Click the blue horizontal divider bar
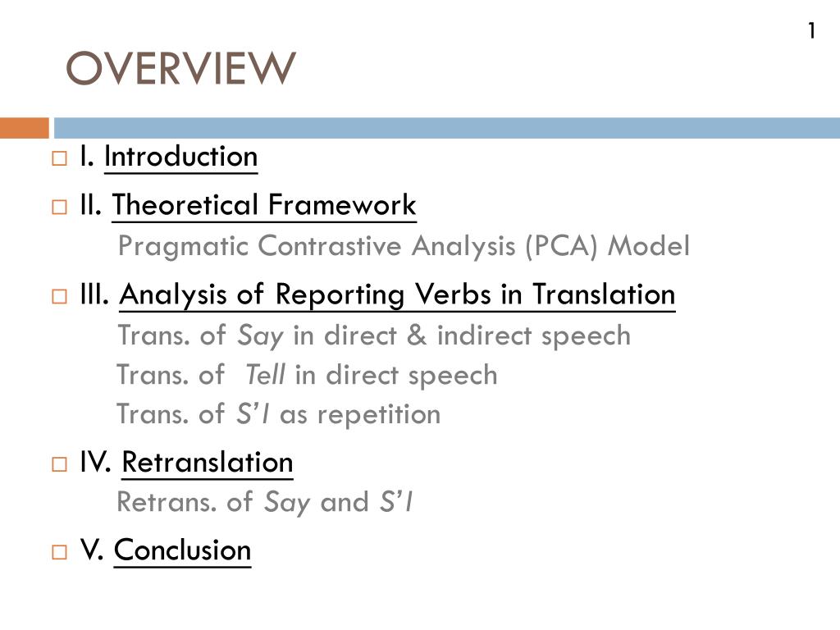This screenshot has height=630, width=840. (x=447, y=128)
